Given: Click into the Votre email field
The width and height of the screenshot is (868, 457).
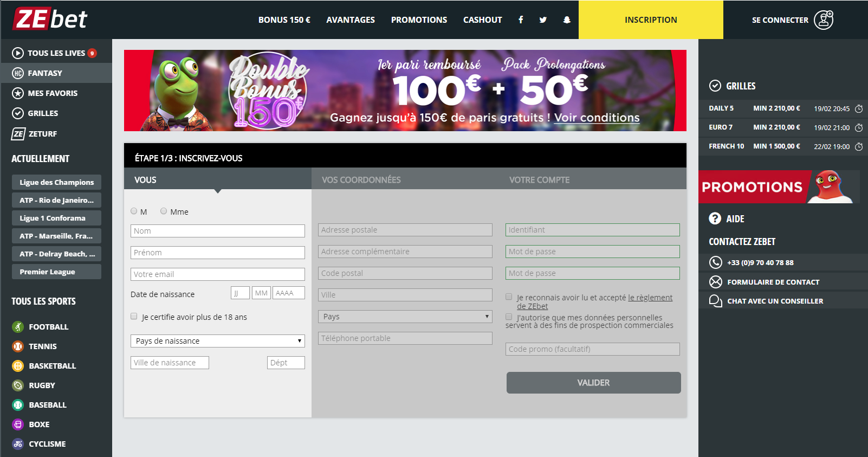Looking at the screenshot, I should (x=217, y=274).
